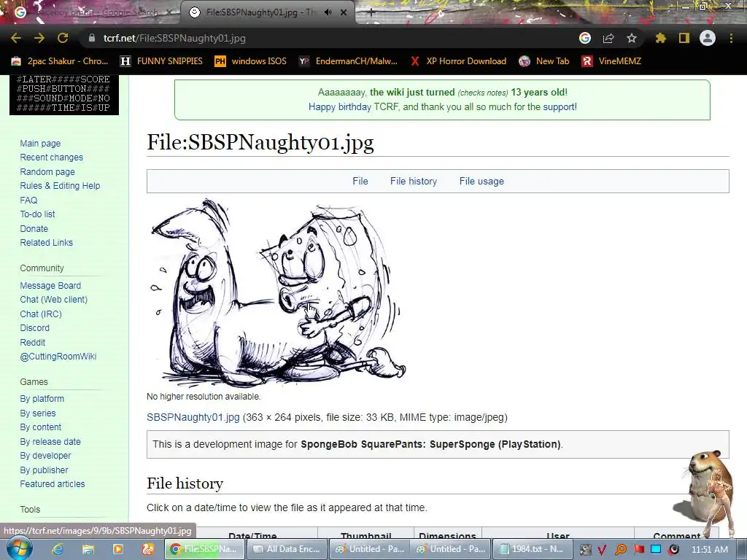
Task: Open the New Tab bookmark
Action: [544, 61]
